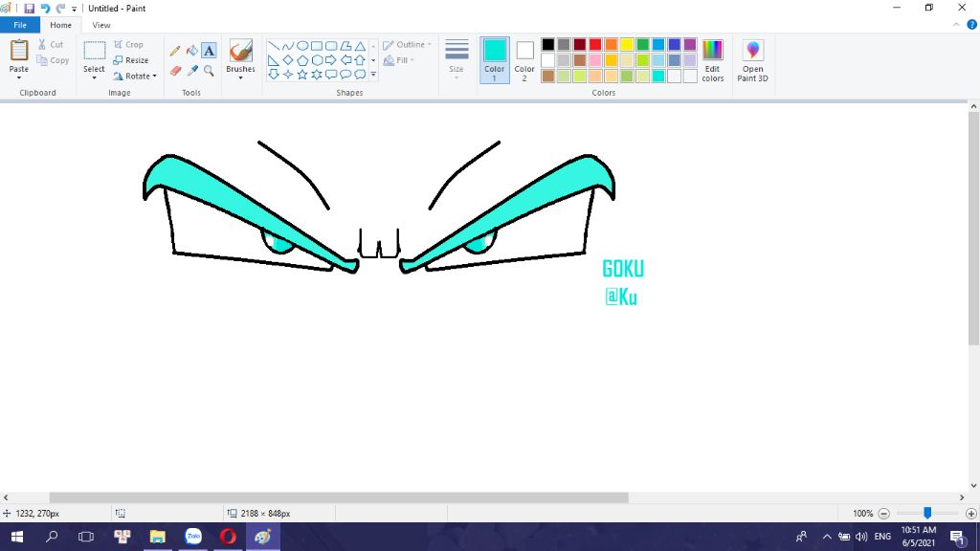This screenshot has width=980, height=551.
Task: Select the Pencil tool
Action: pos(175,51)
